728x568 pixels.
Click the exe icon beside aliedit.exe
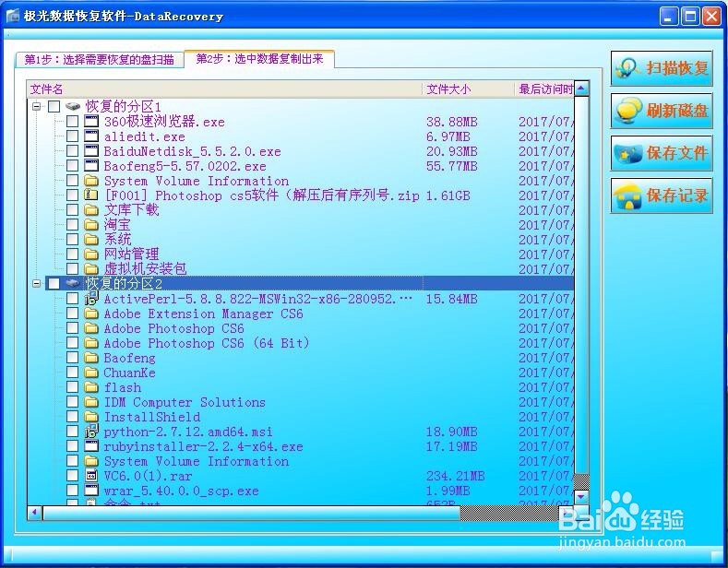pyautogui.click(x=91, y=136)
